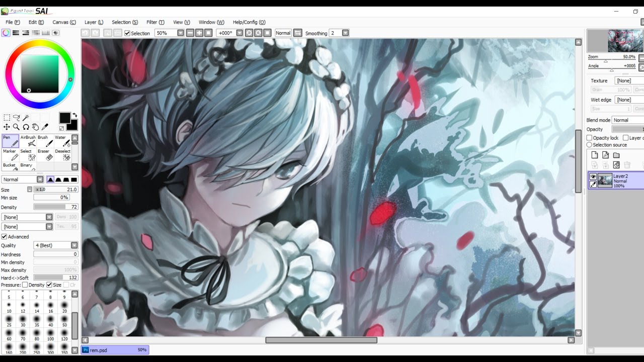Viewport: 644px width, 362px height.
Task: Select the Deselect brush tool
Action: click(x=62, y=155)
